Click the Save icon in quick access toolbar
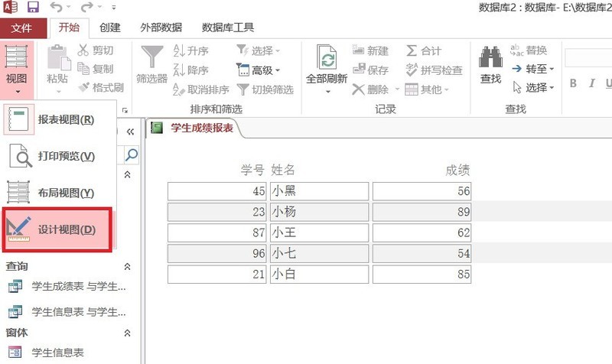Image resolution: width=612 pixels, height=364 pixels. tap(33, 8)
